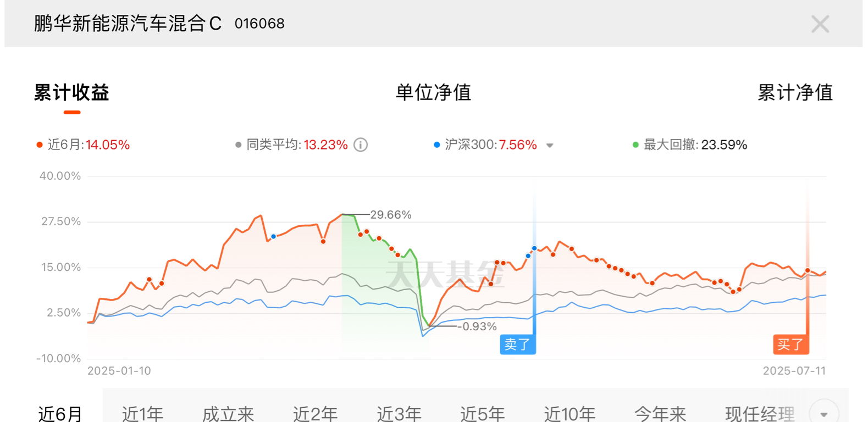The width and height of the screenshot is (868, 422).
Task: Select the 现任经理 range option
Action: pos(760,413)
